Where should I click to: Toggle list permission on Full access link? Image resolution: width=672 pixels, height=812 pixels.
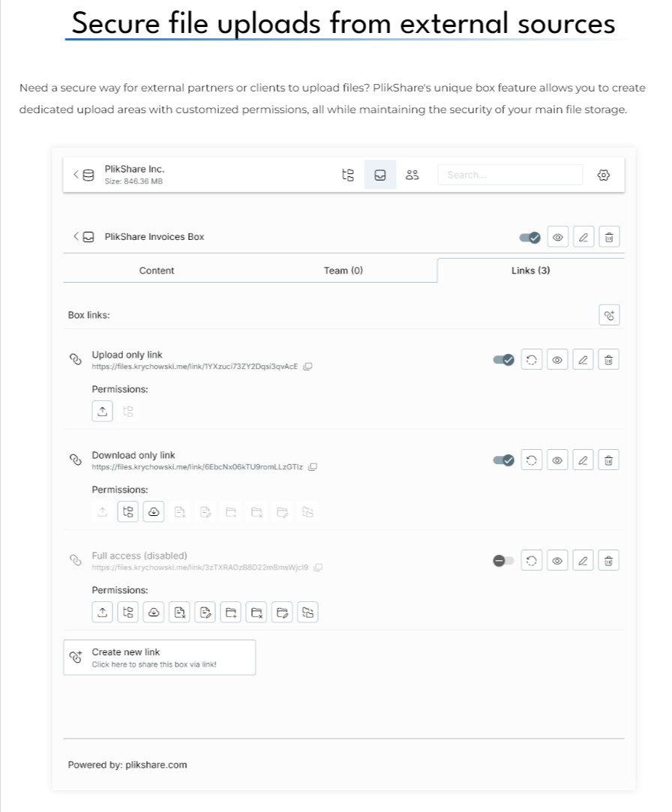[128, 612]
